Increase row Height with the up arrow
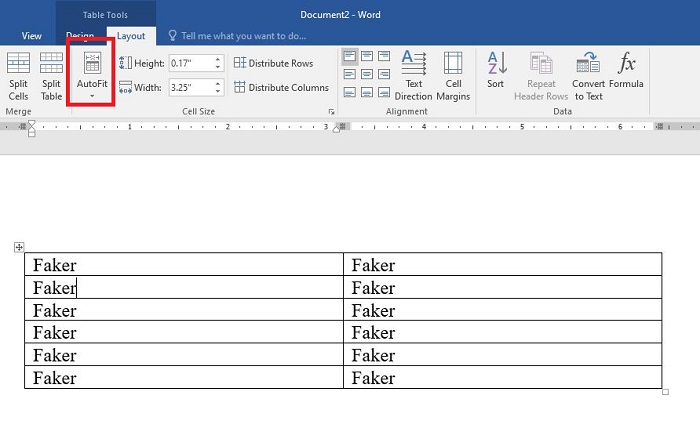Screen dimensions: 700x439 (218, 59)
